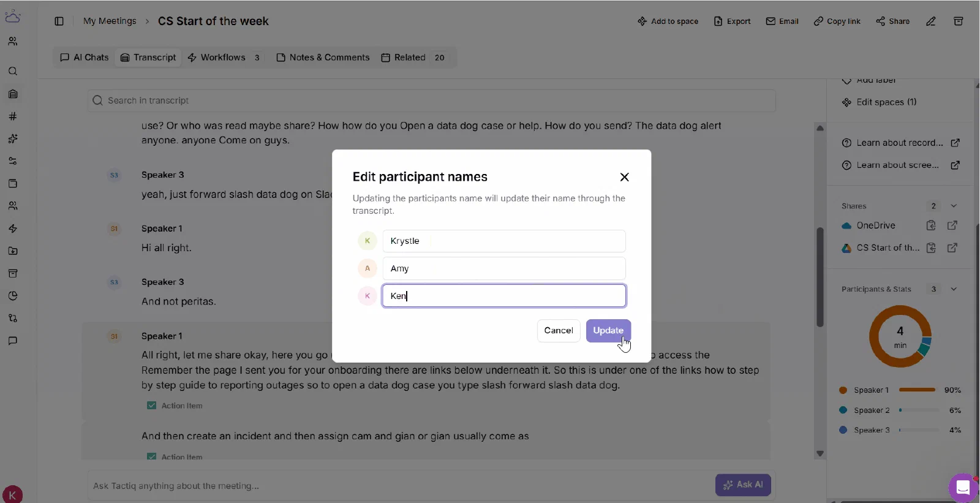Click Speaker 1 progress bar
Image resolution: width=980 pixels, height=503 pixels.
(917, 390)
